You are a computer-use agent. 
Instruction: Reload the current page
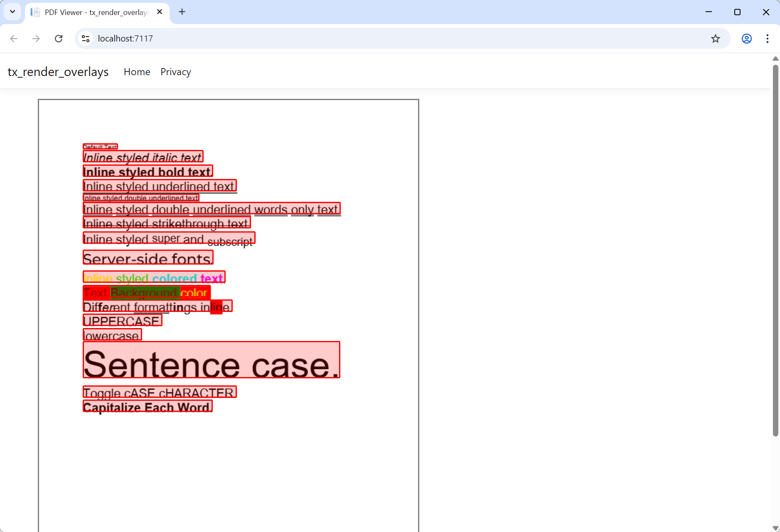pos(59,38)
